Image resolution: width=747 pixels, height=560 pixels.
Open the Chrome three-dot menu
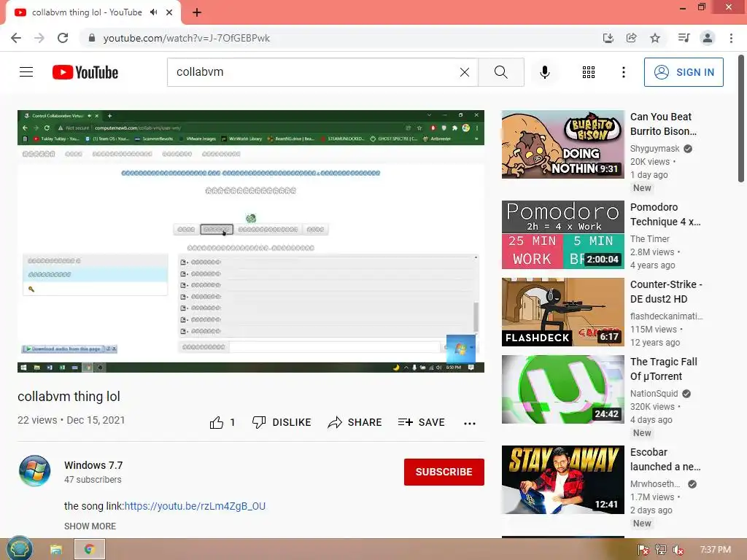731,38
